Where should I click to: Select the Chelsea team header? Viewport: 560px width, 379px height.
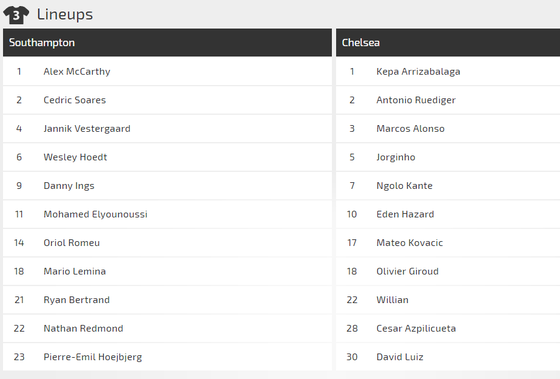tap(448, 43)
